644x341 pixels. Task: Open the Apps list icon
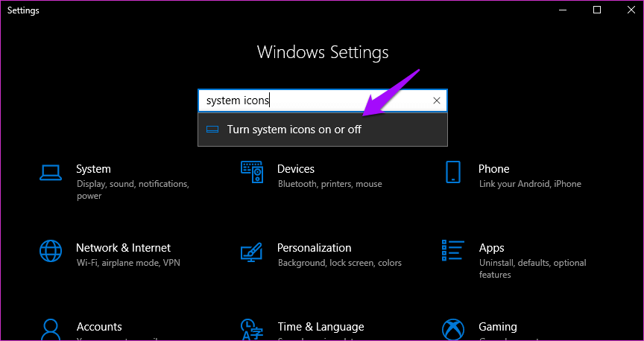pos(452,251)
